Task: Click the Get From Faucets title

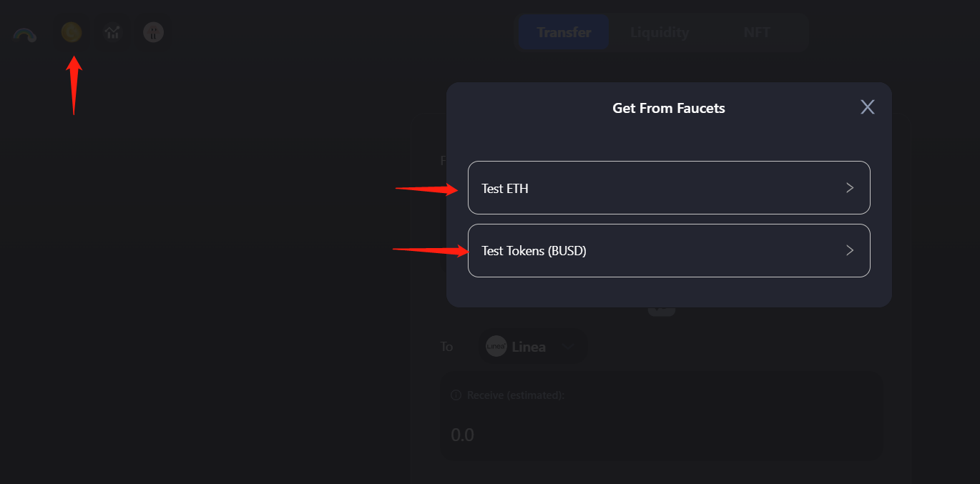Action: (x=668, y=109)
